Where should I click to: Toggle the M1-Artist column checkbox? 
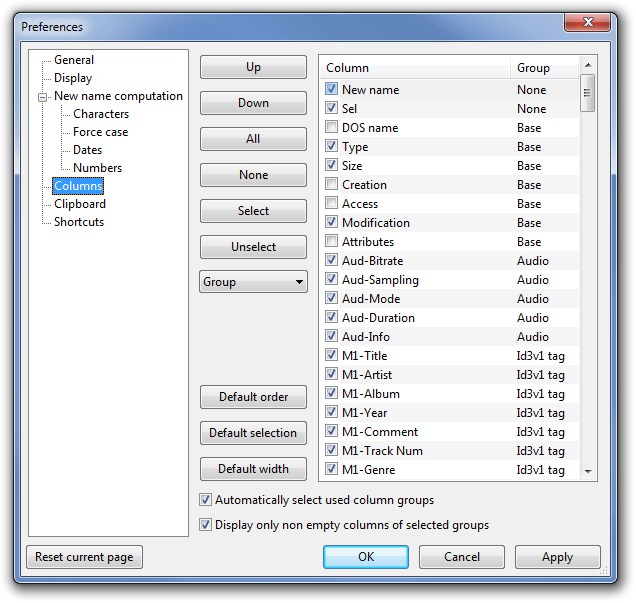click(331, 374)
